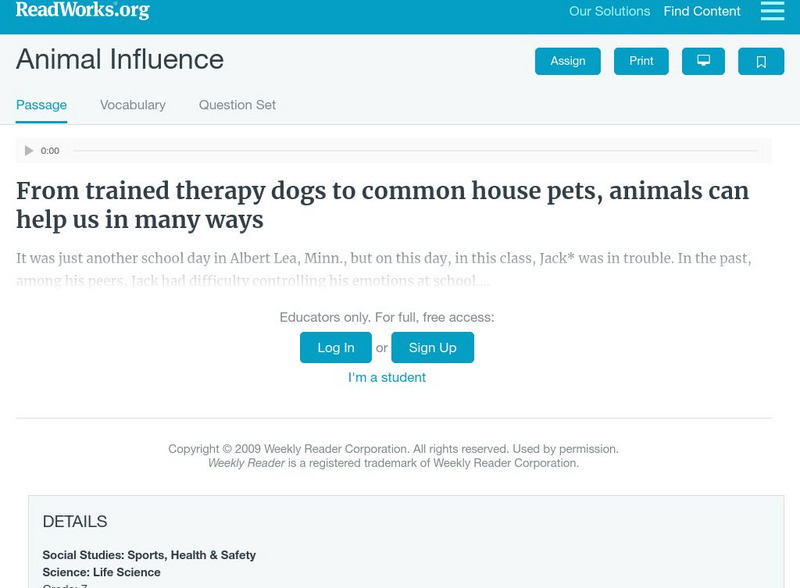Click the passage headline about therapy dogs
Image resolution: width=800 pixels, height=588 pixels.
tap(382, 205)
